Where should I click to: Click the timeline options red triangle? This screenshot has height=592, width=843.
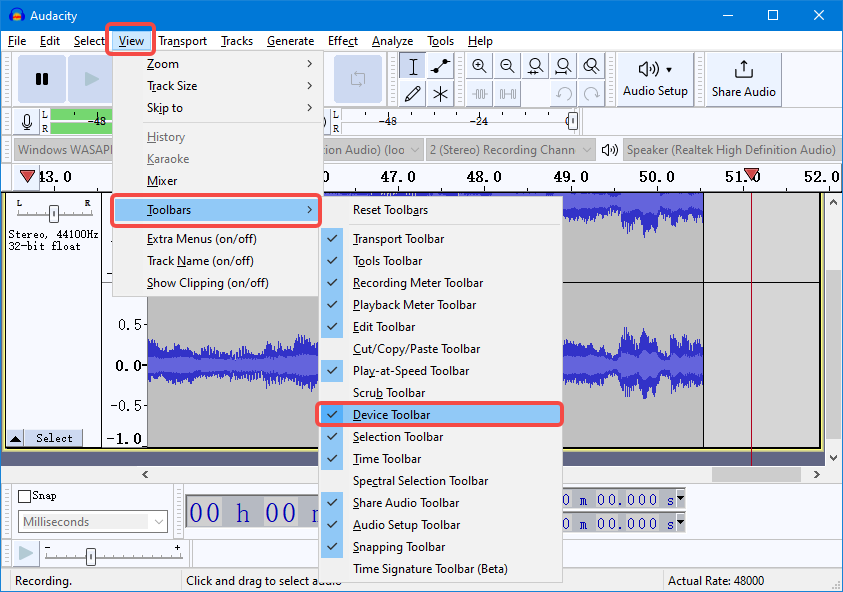(x=27, y=176)
